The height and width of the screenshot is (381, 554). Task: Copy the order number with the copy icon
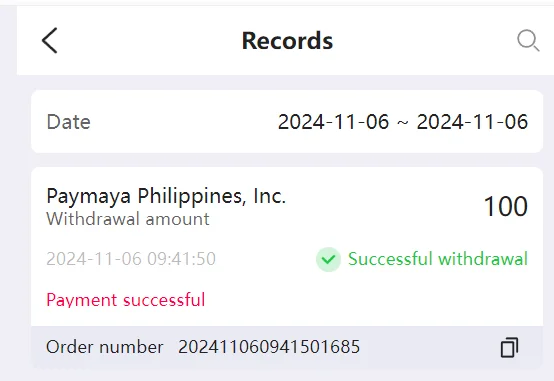click(x=509, y=347)
